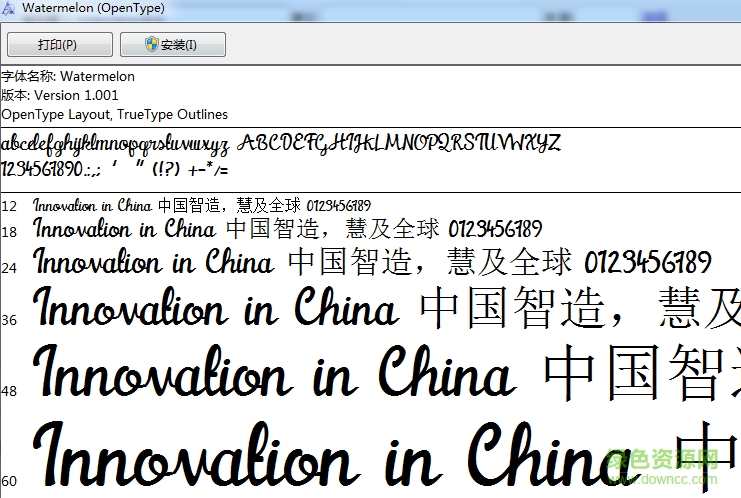This screenshot has width=741, height=498.
Task: Click the uppercase alphabet sample ABCDEFGHIJKLMNOPQRSTUVWXYZ
Action: [399, 143]
